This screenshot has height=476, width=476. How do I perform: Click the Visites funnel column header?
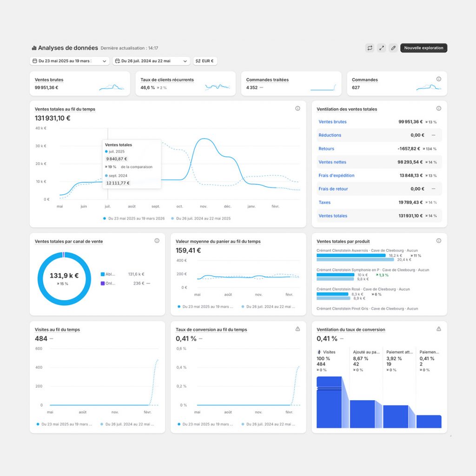click(329, 352)
